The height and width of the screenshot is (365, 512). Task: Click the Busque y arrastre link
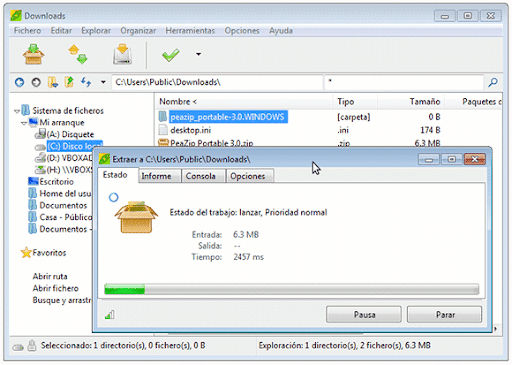(62, 300)
